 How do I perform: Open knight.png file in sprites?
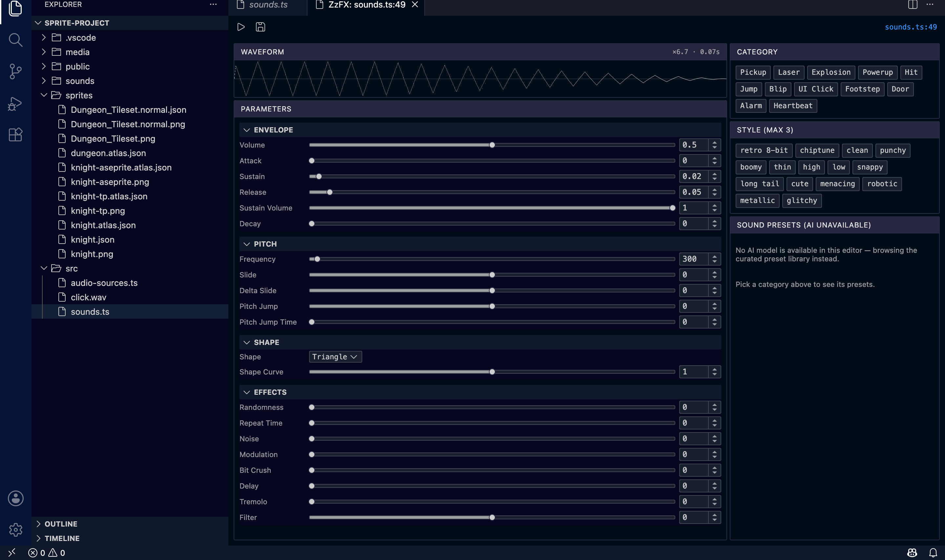click(92, 254)
